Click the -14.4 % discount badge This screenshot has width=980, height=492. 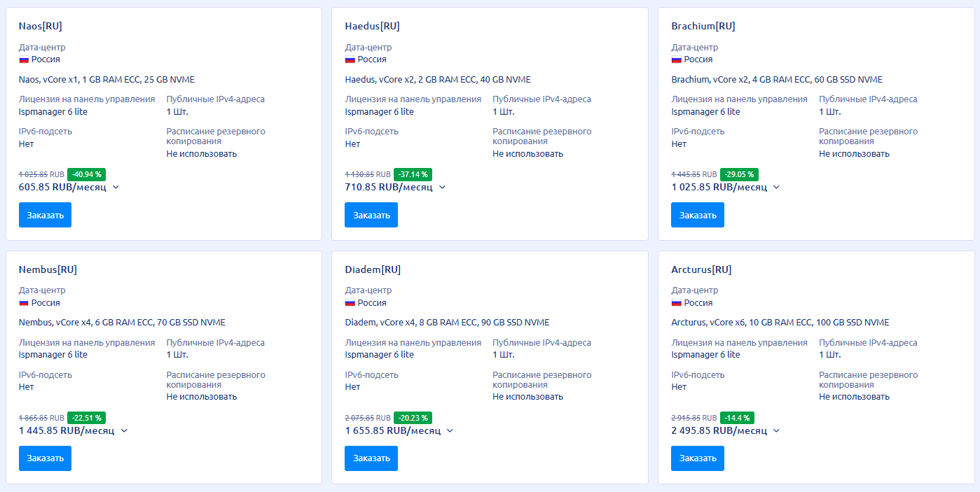pos(736,417)
